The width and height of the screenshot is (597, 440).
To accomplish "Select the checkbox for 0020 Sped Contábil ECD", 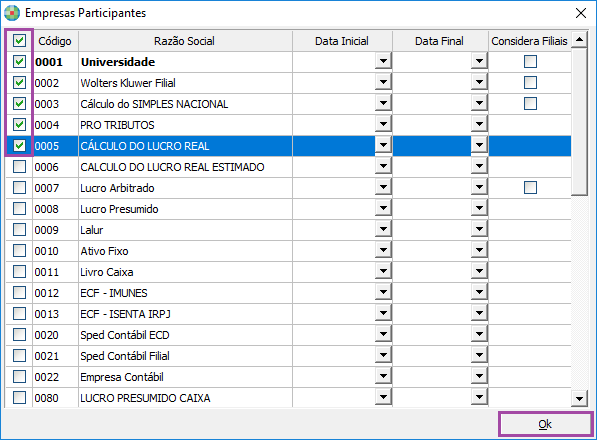I will pos(19,335).
